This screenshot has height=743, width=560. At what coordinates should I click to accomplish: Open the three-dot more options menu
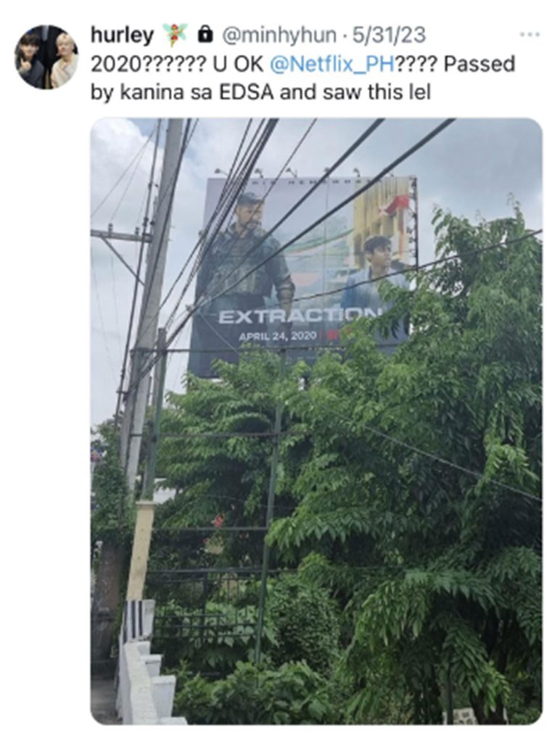coord(530,35)
